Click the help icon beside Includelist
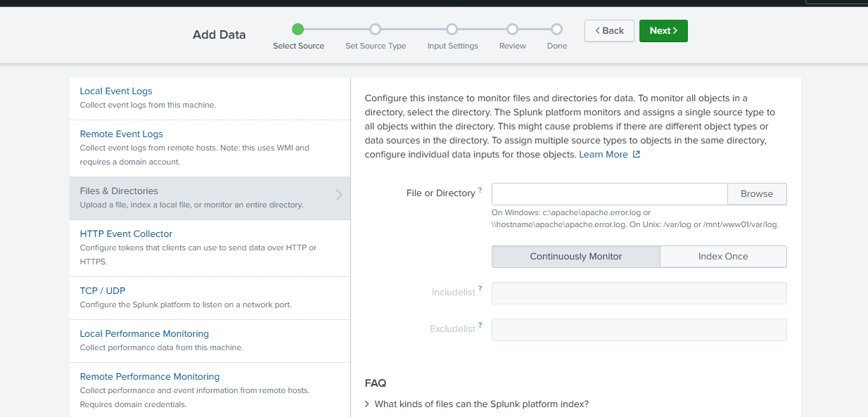This screenshot has height=417, width=868. 480,288
